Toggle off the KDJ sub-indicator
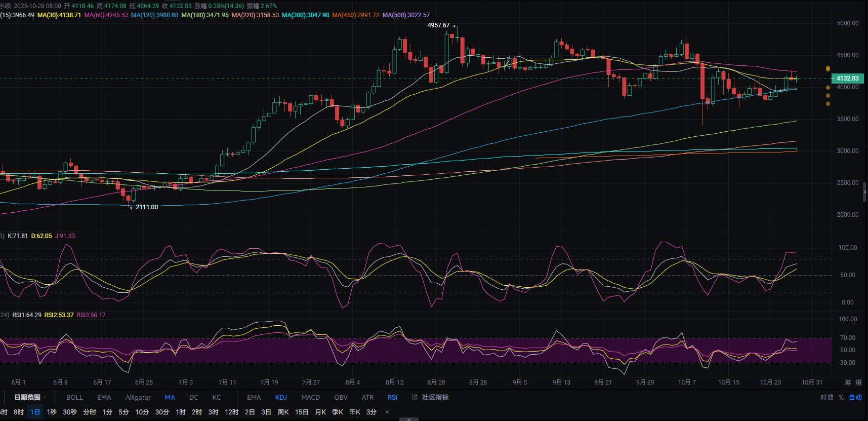The width and height of the screenshot is (868, 421). tap(281, 397)
